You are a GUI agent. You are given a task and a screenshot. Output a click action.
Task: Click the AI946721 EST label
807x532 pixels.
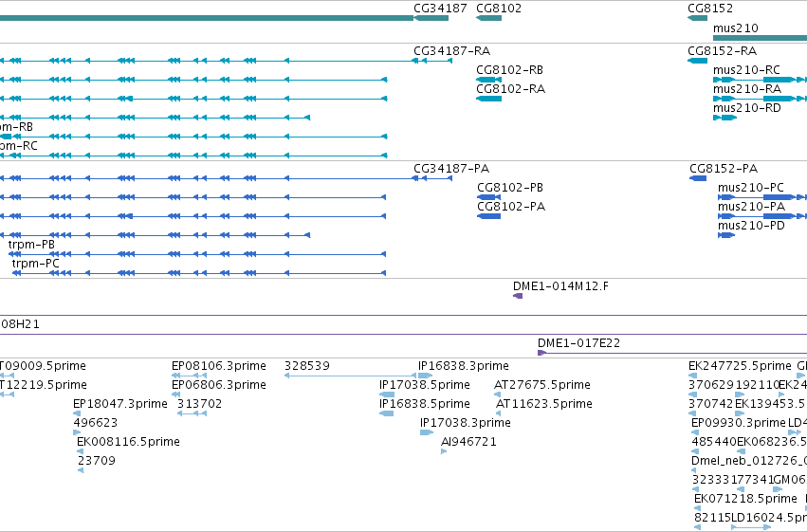(x=468, y=443)
